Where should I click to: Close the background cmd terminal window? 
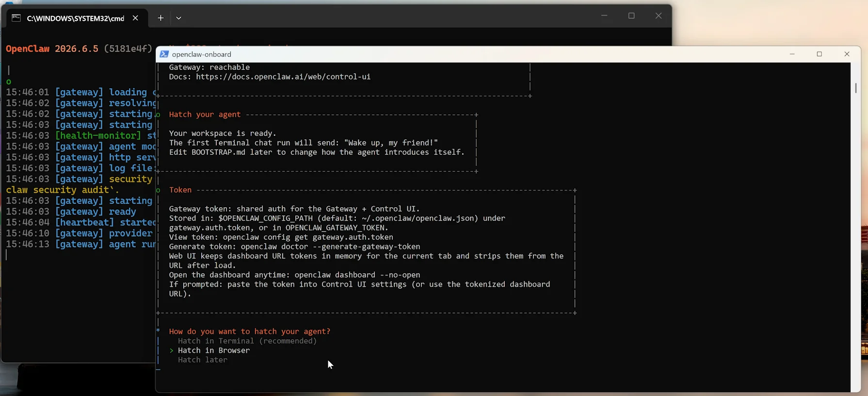(659, 16)
